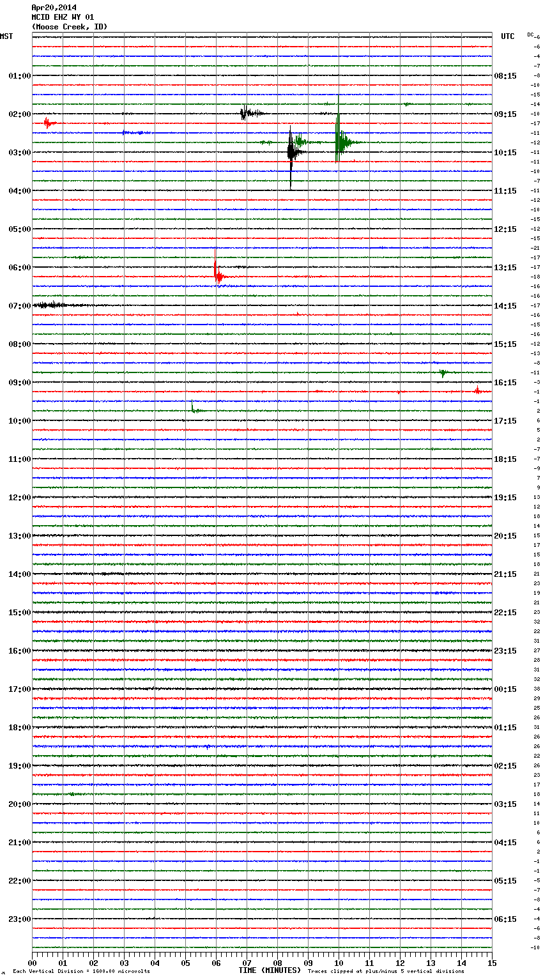Click the Traces clipped footnote text
Image resolution: width=543 pixels, height=980 pixels.
pos(386,971)
